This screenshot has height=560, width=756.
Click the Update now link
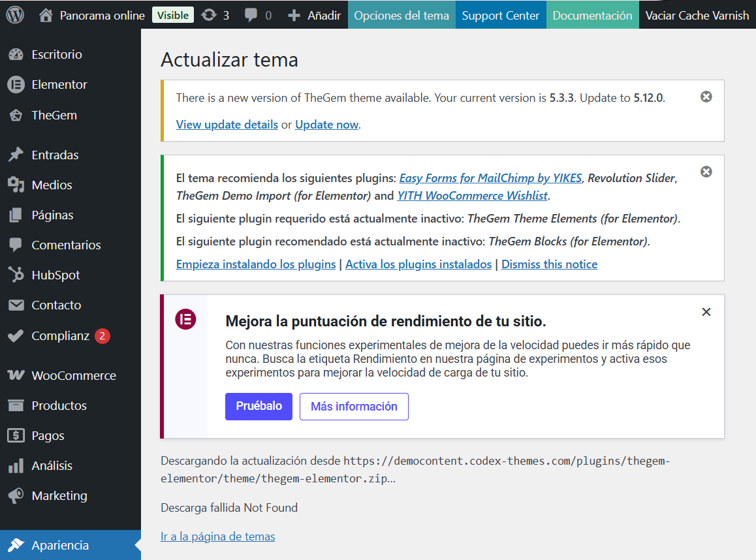(326, 125)
